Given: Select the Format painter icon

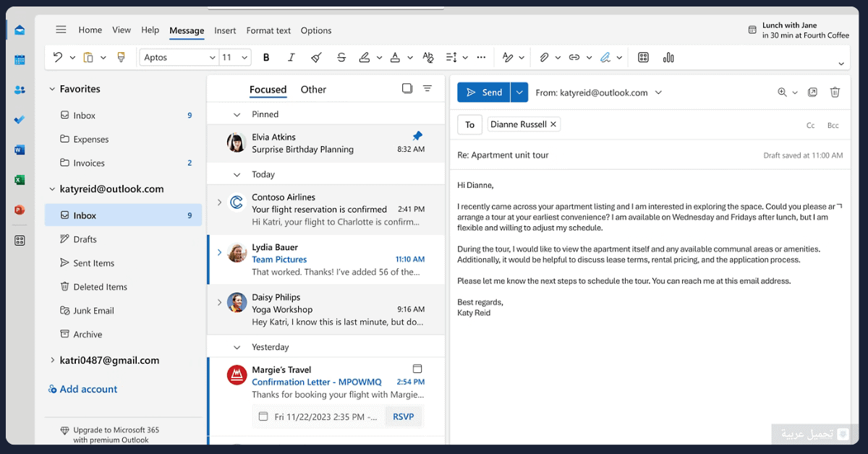Looking at the screenshot, I should pyautogui.click(x=121, y=57).
